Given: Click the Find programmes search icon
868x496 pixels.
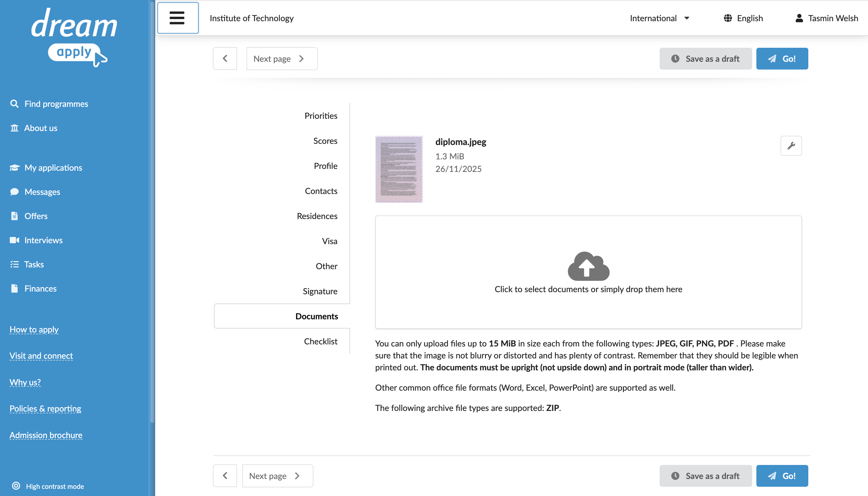Looking at the screenshot, I should [14, 104].
